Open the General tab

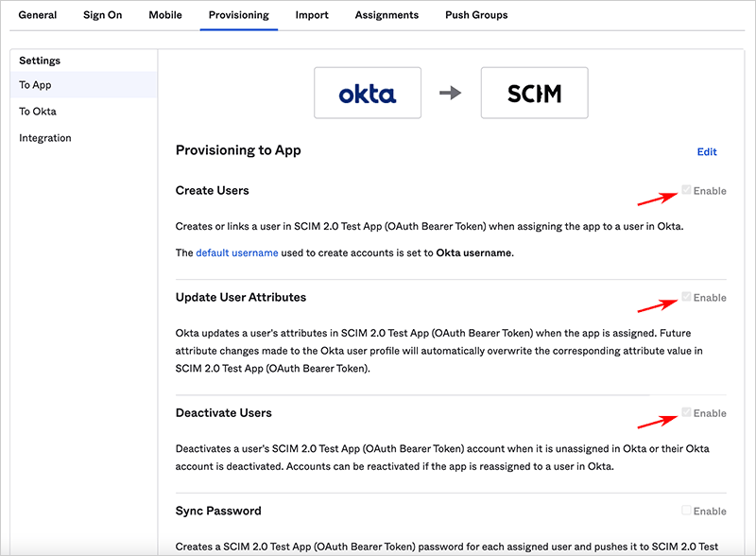38,15
